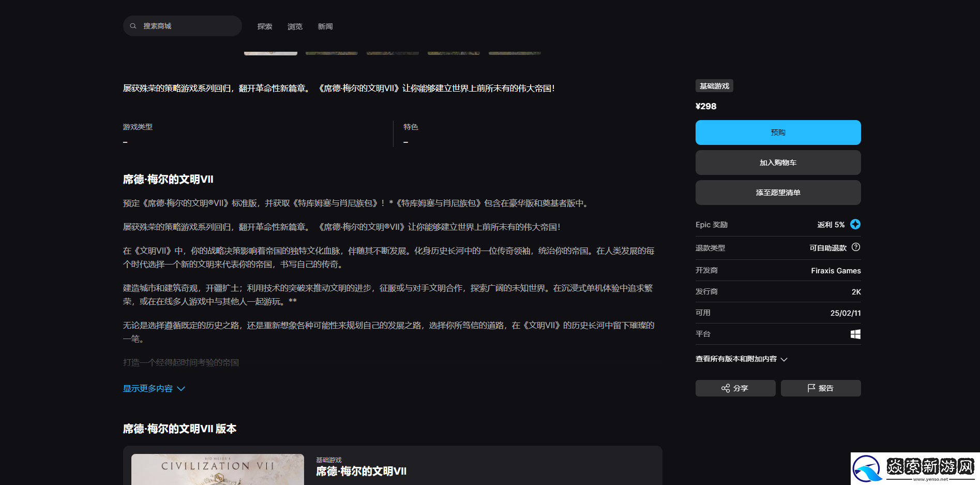This screenshot has width=980, height=485.
Task: Click the Windows platform icon
Action: coord(855,334)
